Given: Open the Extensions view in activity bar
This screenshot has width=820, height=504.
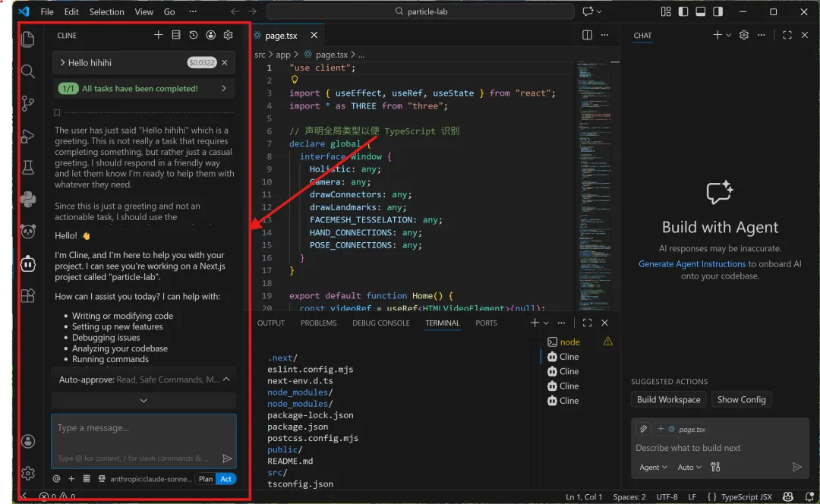Looking at the screenshot, I should pos(28,295).
